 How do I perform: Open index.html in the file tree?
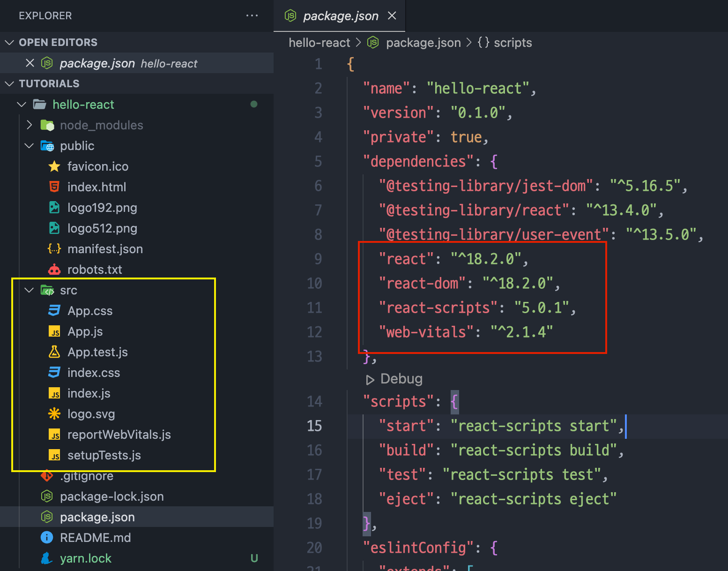(x=97, y=187)
